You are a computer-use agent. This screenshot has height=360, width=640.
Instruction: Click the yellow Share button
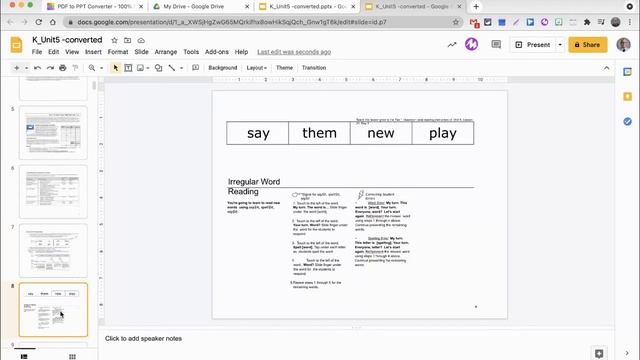(x=588, y=45)
